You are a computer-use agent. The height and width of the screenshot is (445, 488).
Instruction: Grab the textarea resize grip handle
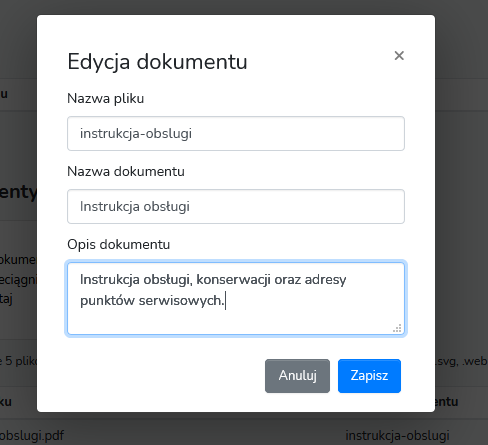pos(397,328)
